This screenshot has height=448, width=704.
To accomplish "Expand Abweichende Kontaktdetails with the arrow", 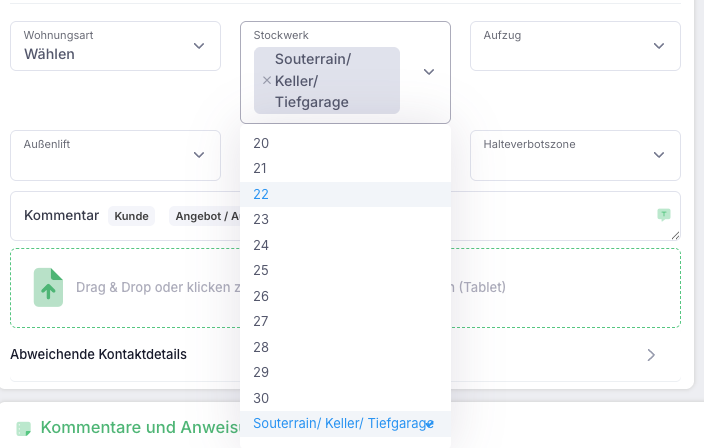I will pyautogui.click(x=651, y=355).
